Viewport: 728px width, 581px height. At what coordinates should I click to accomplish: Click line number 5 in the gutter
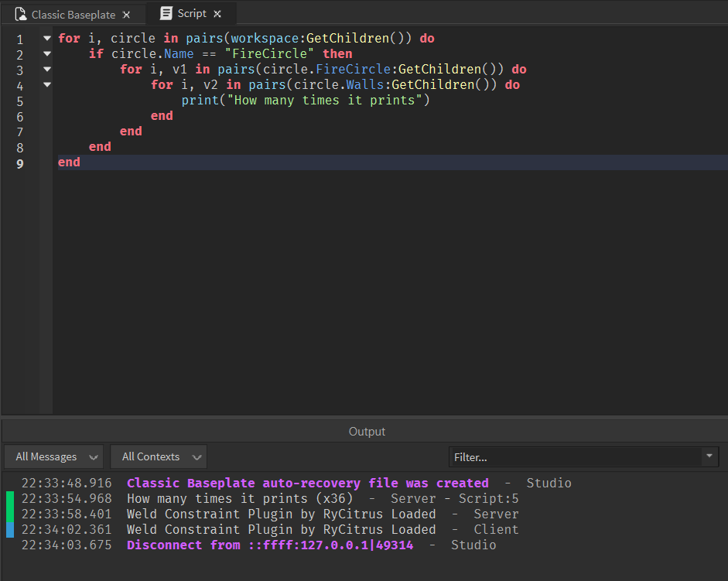point(19,101)
